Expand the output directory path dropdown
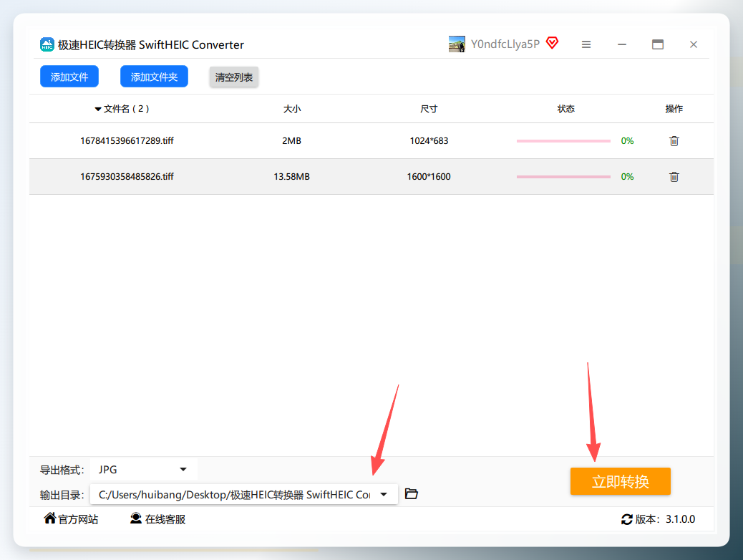This screenshot has width=743, height=560. [384, 495]
